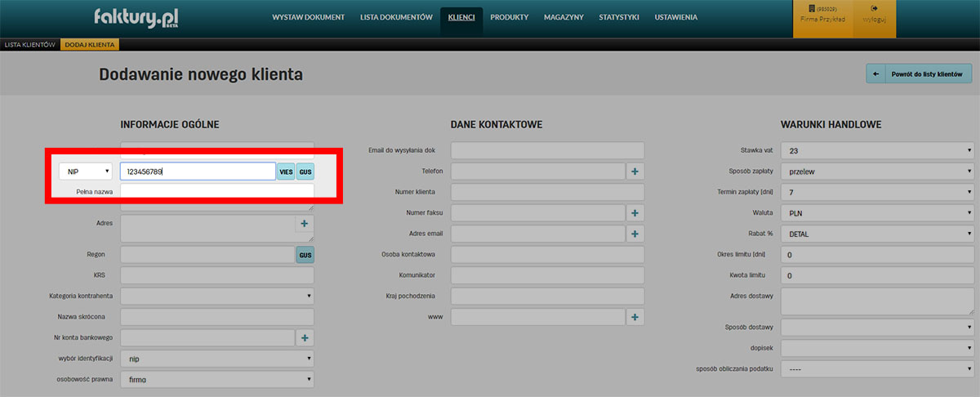This screenshot has width=980, height=397.
Task: Expand the Stawka vat dropdown
Action: [x=877, y=150]
